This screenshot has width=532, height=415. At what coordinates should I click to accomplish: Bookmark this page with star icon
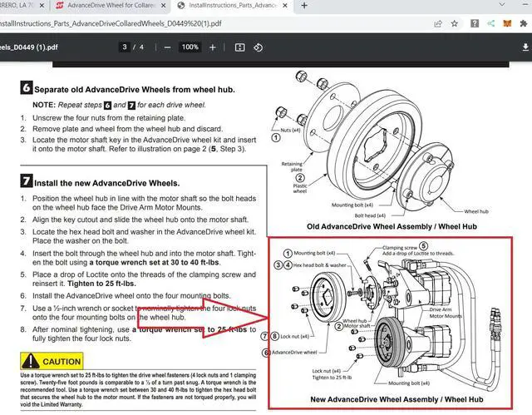pos(455,23)
